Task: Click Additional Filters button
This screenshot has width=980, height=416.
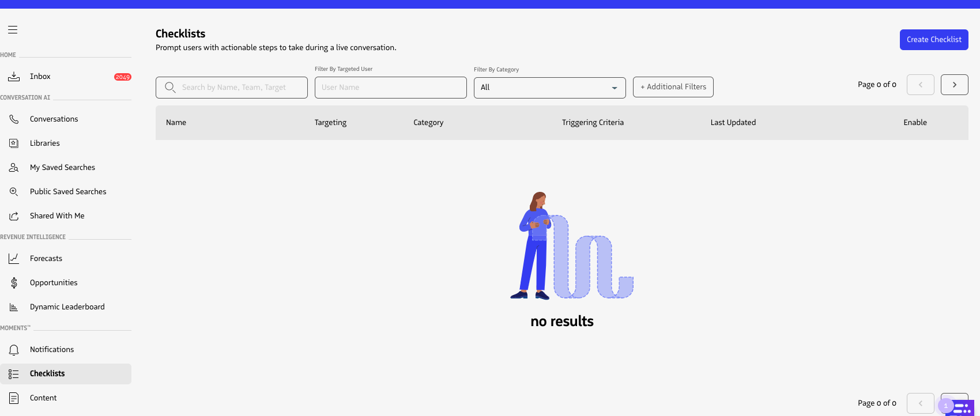Action: pyautogui.click(x=673, y=87)
